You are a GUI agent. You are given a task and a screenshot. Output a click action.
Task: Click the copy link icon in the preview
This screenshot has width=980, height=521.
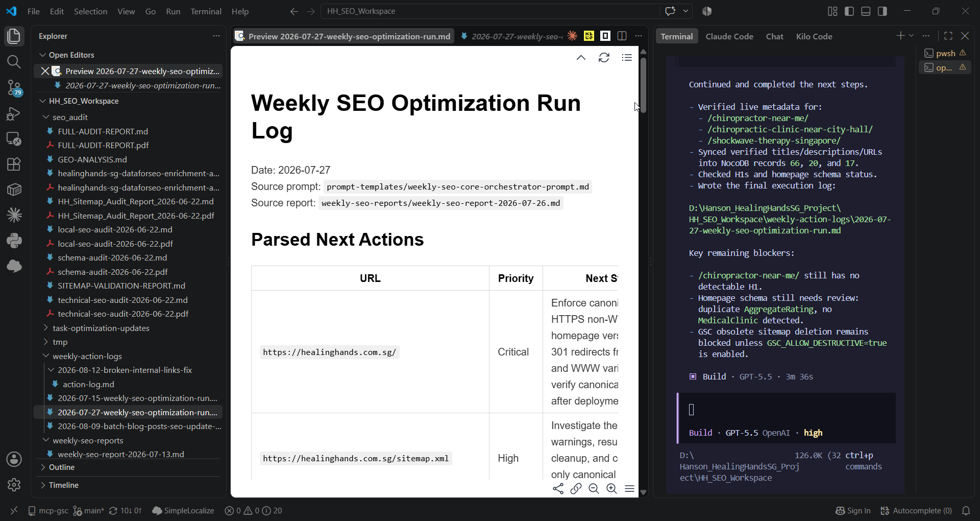pyautogui.click(x=576, y=489)
